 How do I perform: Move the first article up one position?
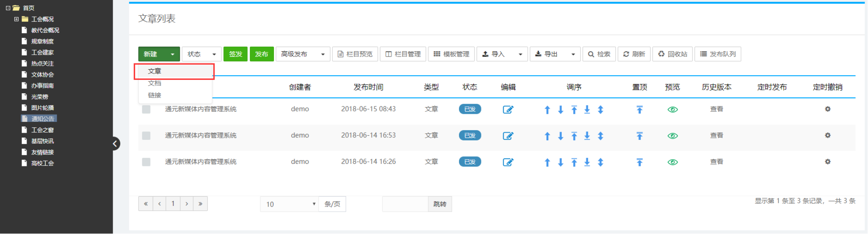click(547, 110)
